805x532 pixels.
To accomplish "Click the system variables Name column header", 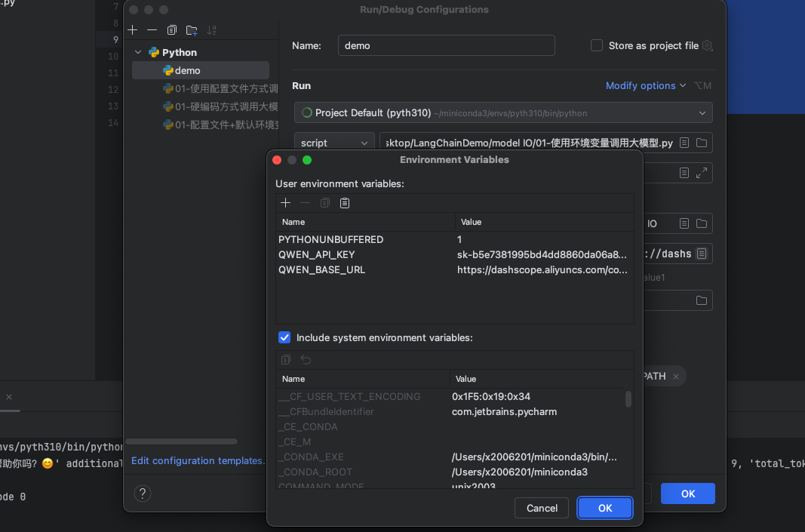I will 362,379.
